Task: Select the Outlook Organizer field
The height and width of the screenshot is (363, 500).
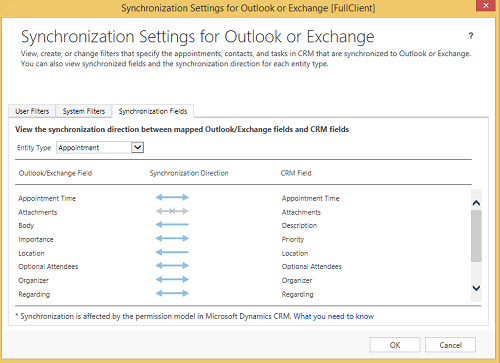Action: (x=33, y=281)
